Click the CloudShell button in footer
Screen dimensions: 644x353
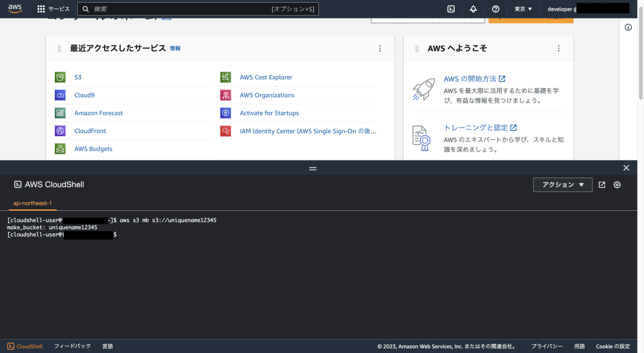tap(25, 347)
